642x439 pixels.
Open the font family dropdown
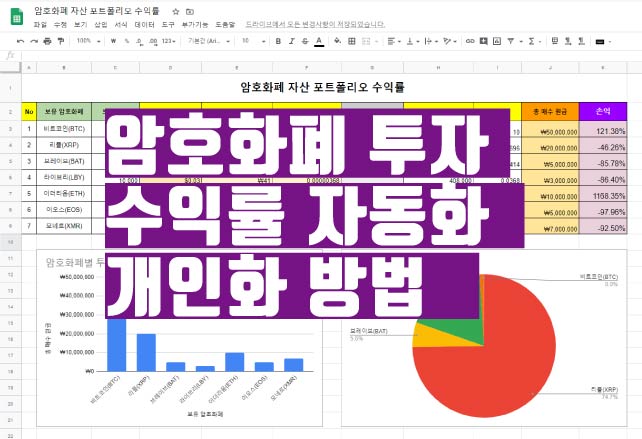coord(209,41)
